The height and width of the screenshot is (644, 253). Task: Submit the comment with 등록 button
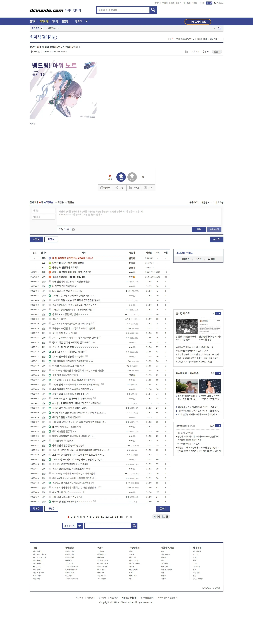199,230
